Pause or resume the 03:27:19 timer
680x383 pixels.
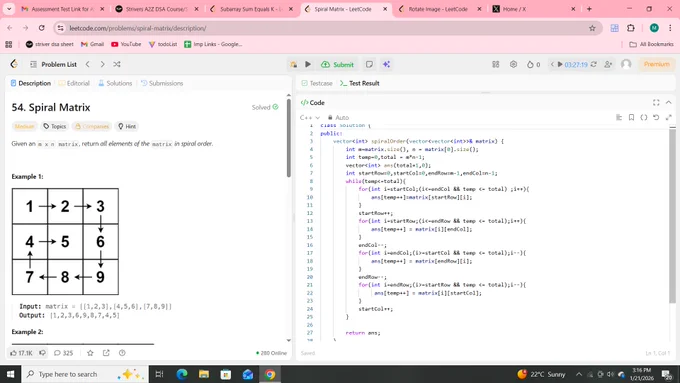pos(560,64)
